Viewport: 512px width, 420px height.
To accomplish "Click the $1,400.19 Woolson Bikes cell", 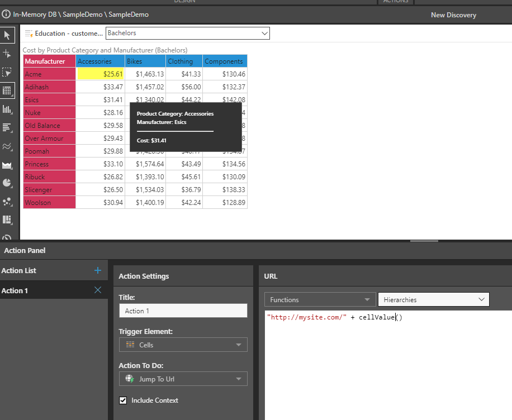I will click(x=145, y=203).
